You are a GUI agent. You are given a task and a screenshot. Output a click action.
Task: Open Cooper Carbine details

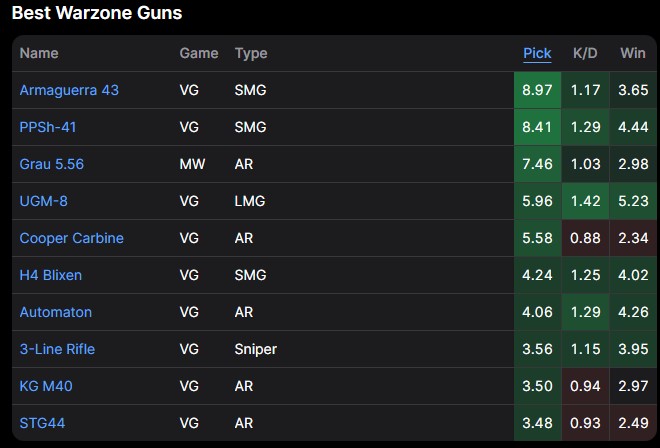pyautogui.click(x=71, y=238)
